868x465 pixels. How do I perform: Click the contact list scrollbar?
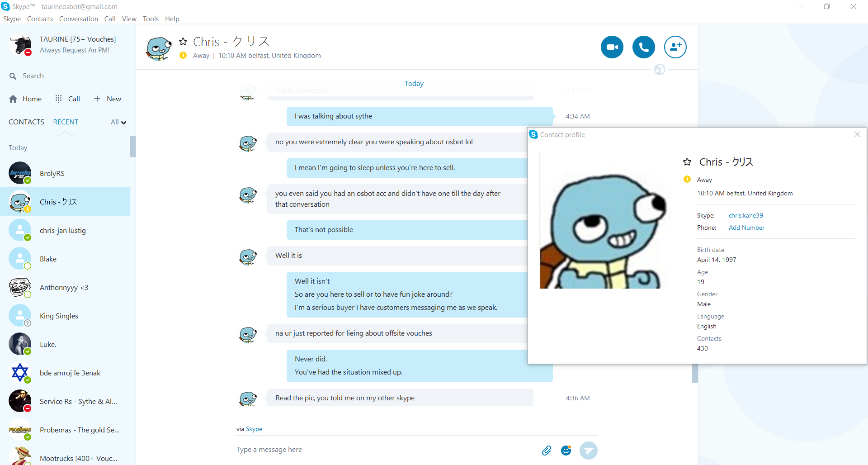point(132,147)
